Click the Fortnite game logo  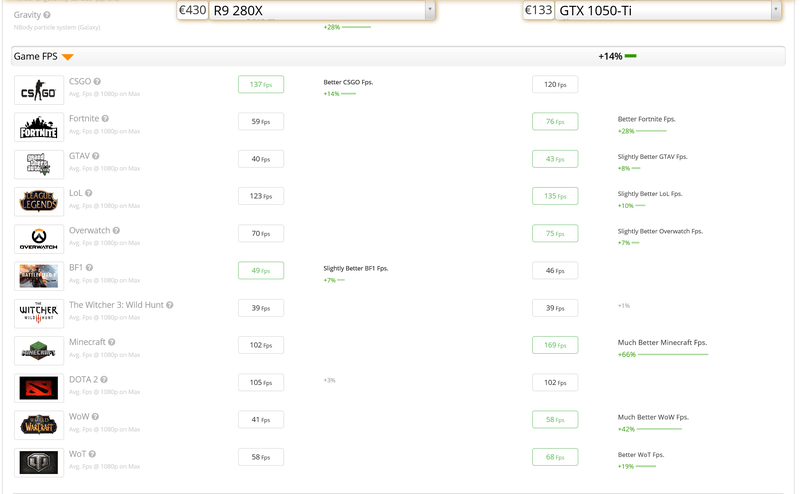(39, 127)
